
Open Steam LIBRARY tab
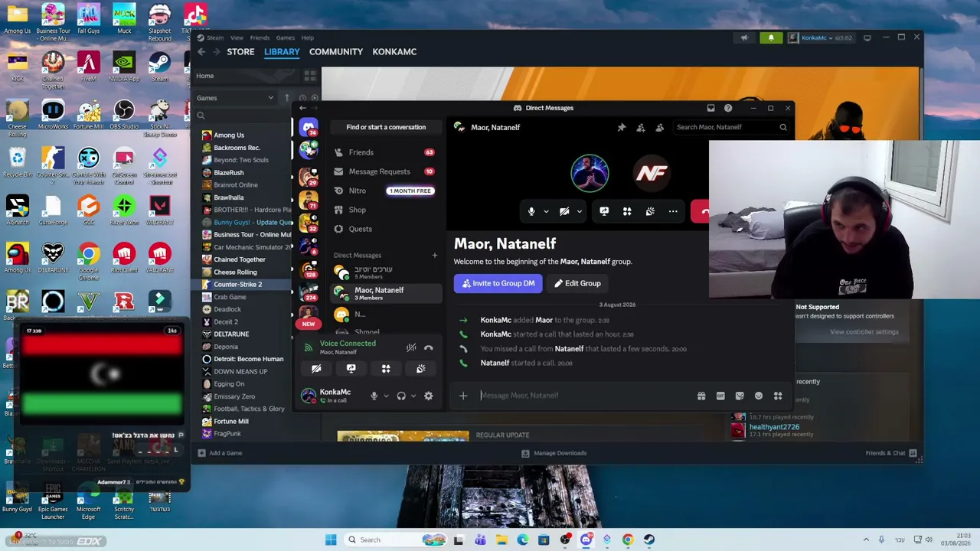point(282,52)
